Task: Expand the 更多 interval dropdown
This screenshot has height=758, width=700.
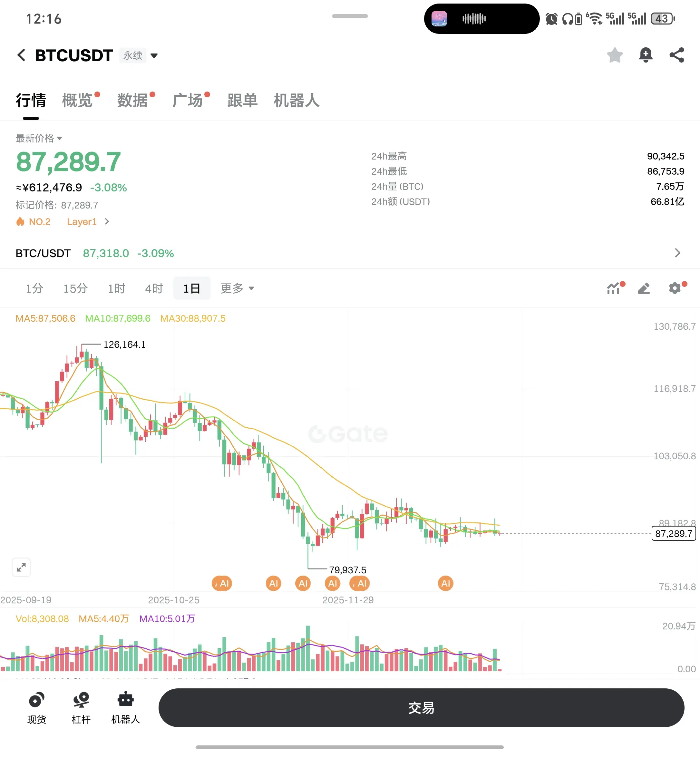Action: point(237,288)
